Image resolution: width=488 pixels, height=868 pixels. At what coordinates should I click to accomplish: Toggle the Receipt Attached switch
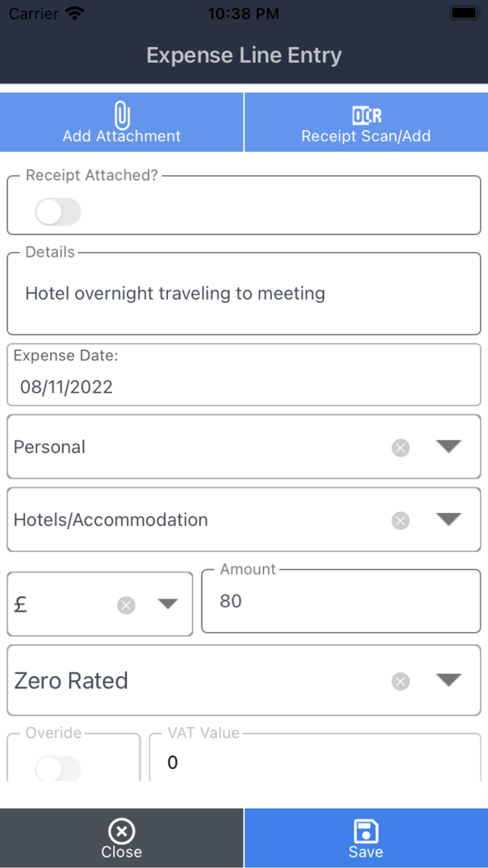tap(59, 212)
